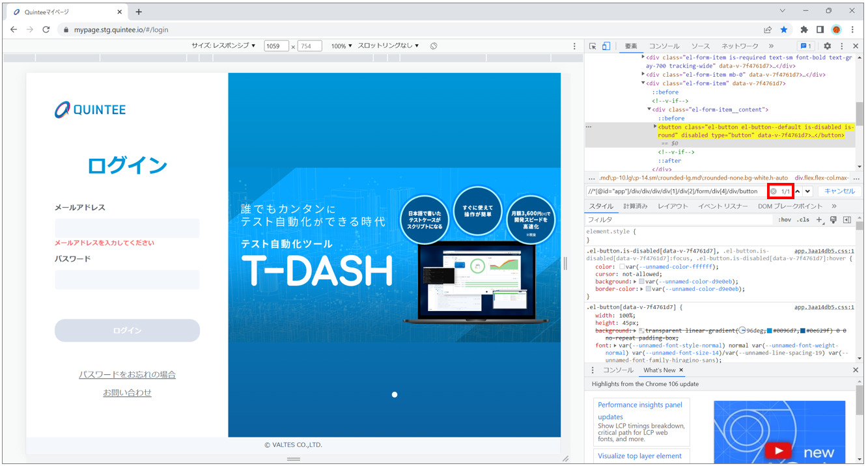Click the メールアドレス input field
The height and width of the screenshot is (466, 868).
click(127, 228)
